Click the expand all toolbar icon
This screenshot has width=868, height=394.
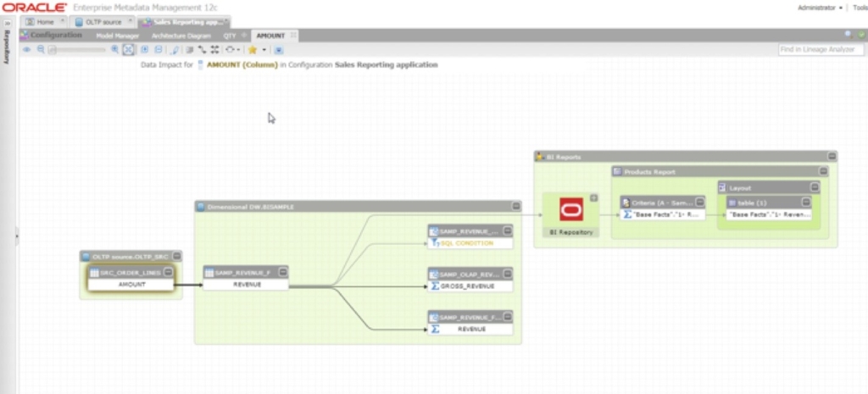point(144,50)
